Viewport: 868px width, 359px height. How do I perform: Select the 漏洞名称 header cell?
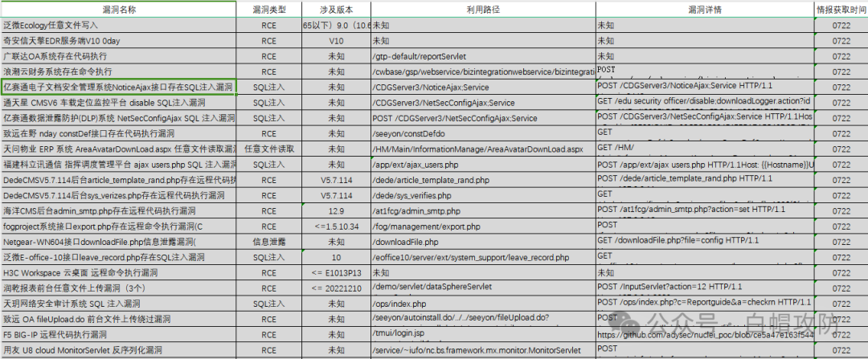[x=118, y=10]
